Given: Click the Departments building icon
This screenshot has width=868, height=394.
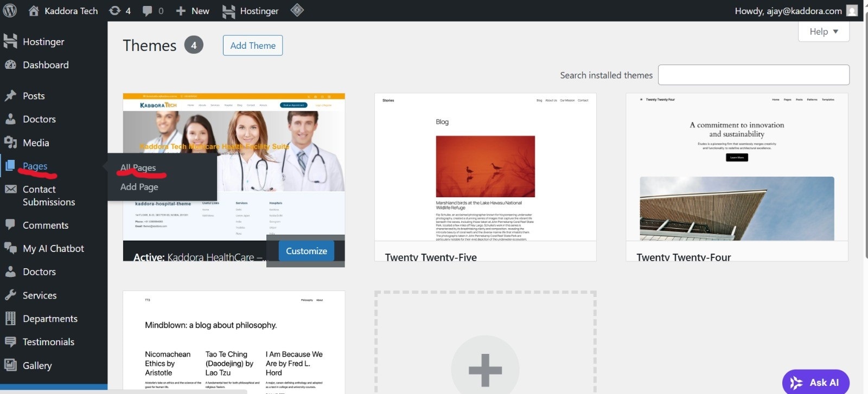Looking at the screenshot, I should [x=10, y=319].
